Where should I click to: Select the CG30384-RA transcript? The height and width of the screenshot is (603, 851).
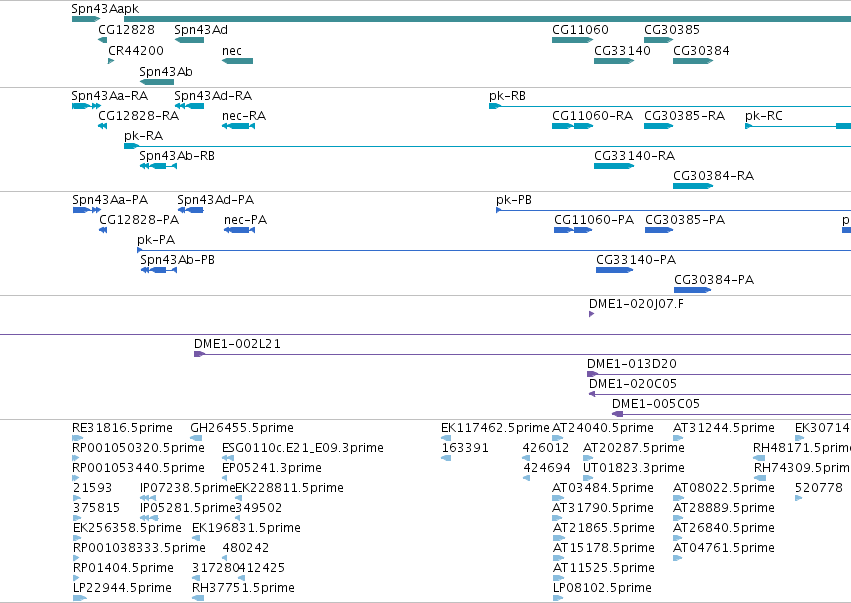coord(693,186)
